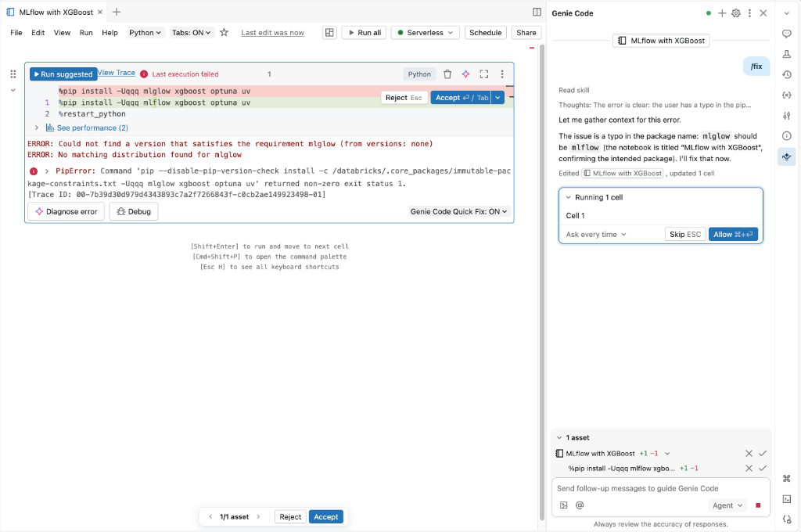Image resolution: width=801 pixels, height=532 pixels.
Task: Delete the failed cell using the trash icon
Action: coord(447,74)
